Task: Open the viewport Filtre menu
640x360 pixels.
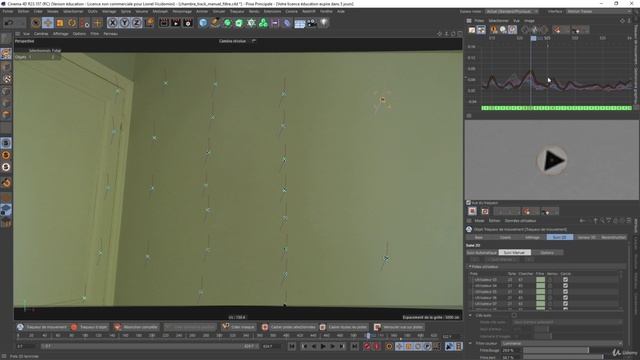Action: (x=95, y=34)
